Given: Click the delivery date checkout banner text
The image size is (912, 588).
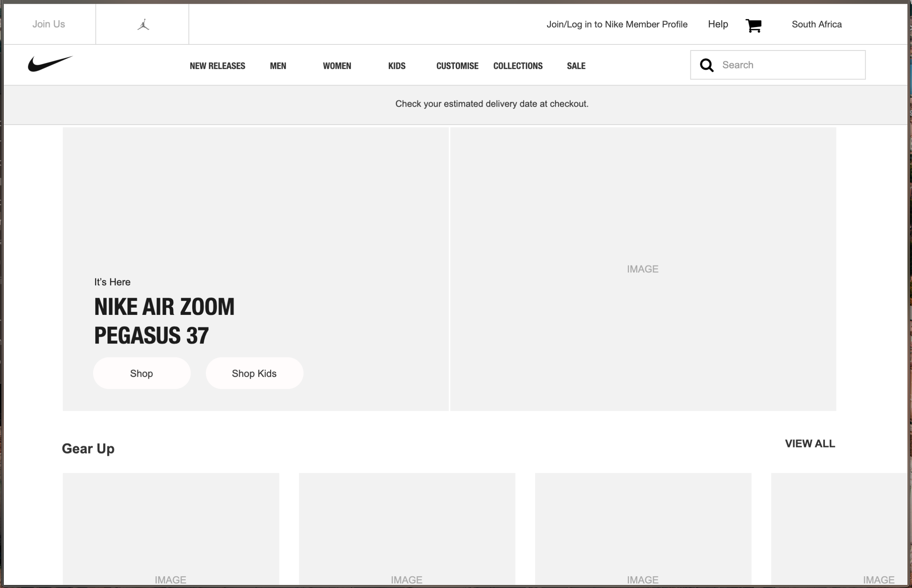Looking at the screenshot, I should coord(492,104).
